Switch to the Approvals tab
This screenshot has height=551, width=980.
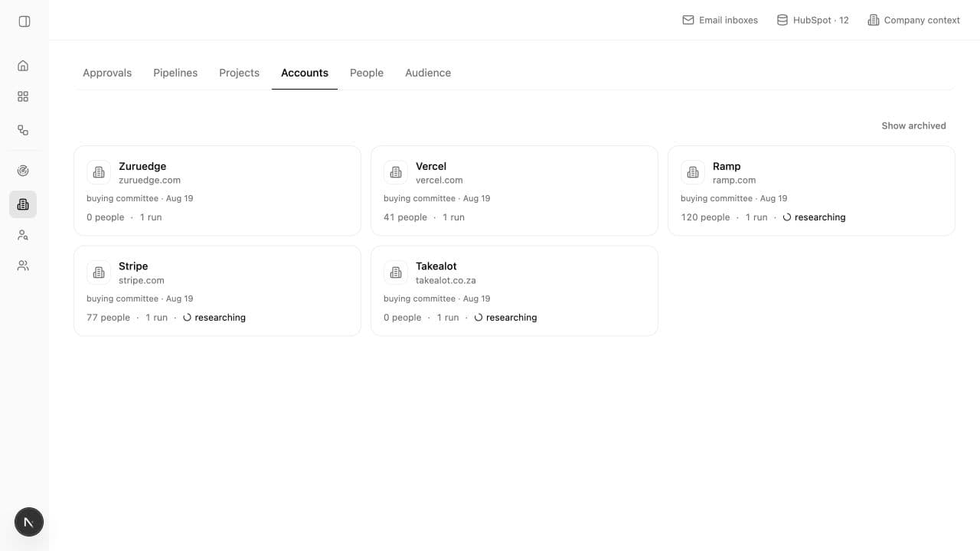107,73
